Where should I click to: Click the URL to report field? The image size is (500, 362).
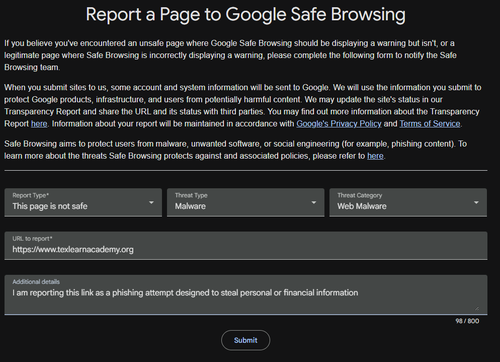pos(246,246)
